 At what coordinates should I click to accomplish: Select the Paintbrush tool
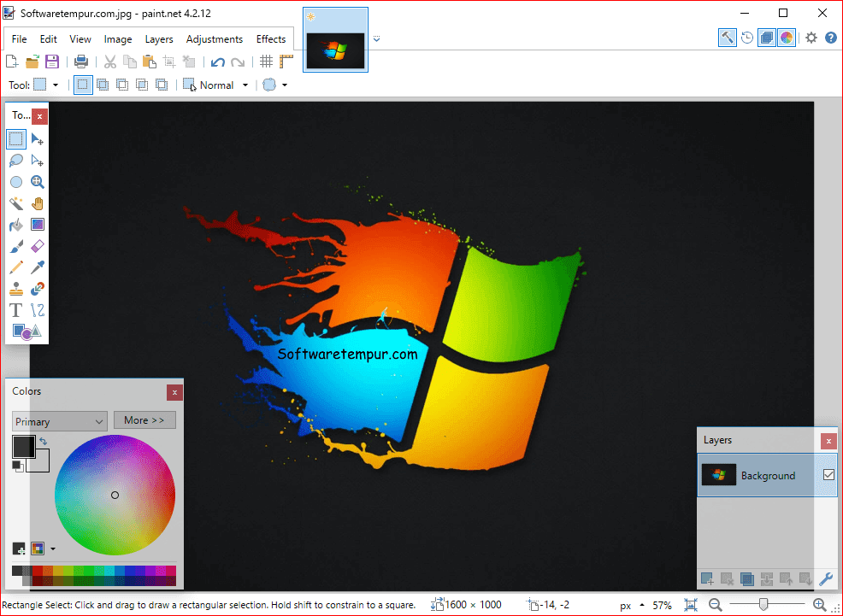click(x=16, y=246)
